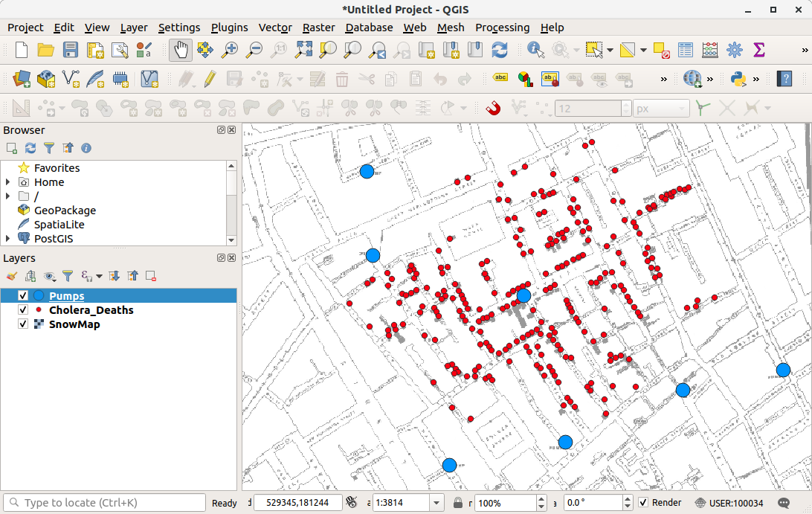Show statistical summary with the sigma icon

click(x=758, y=51)
